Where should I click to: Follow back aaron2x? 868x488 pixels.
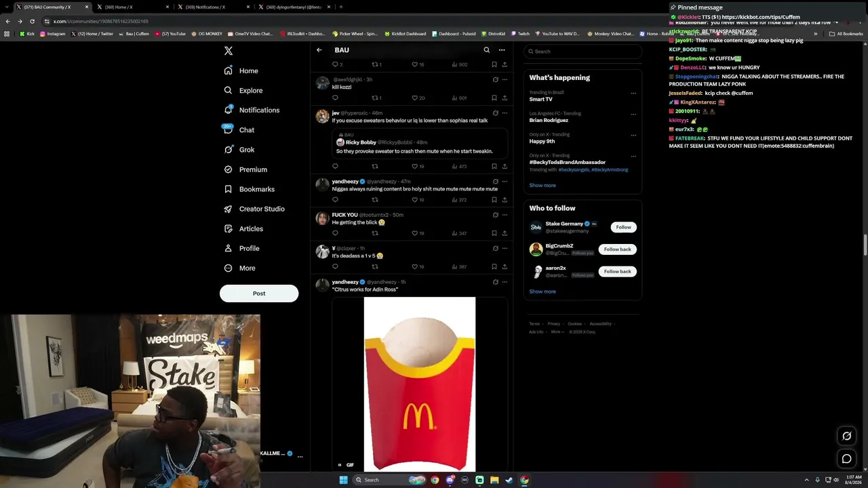617,271
